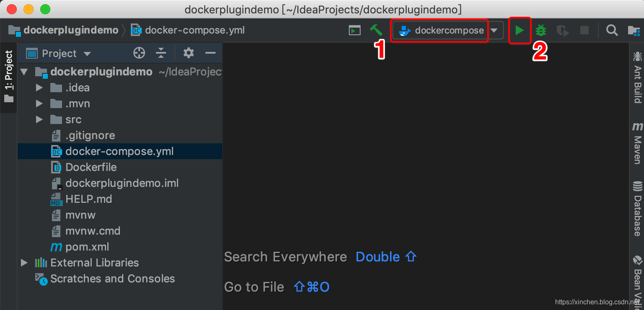Open Search Everywhere magnifier icon
The image size is (644, 310).
click(x=612, y=30)
